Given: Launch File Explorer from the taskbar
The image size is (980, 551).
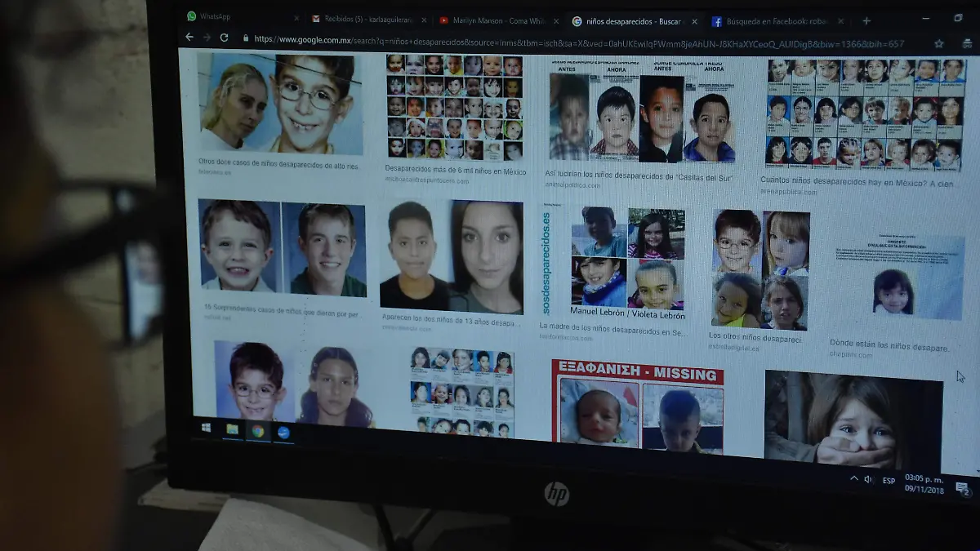Looking at the screenshot, I should pos(232,429).
